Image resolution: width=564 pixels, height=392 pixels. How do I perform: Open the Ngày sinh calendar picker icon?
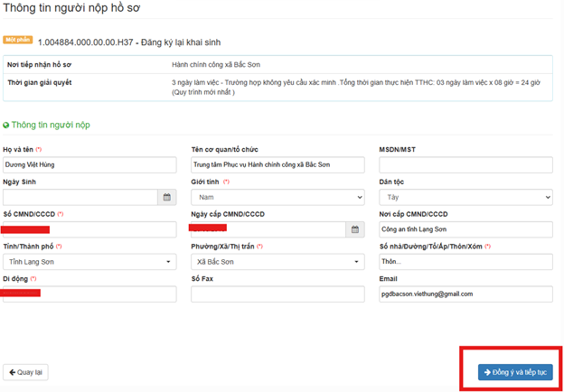(167, 197)
